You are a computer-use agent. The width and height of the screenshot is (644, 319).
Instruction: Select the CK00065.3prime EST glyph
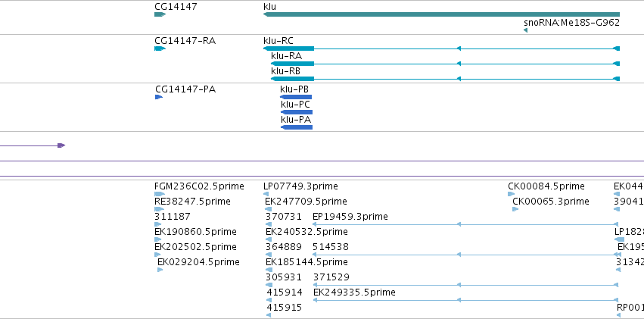tap(515, 209)
